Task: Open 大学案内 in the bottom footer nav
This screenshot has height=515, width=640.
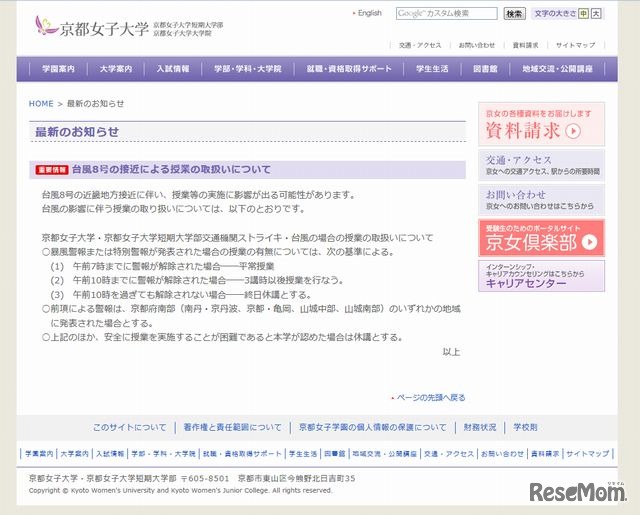Action: click(x=74, y=453)
